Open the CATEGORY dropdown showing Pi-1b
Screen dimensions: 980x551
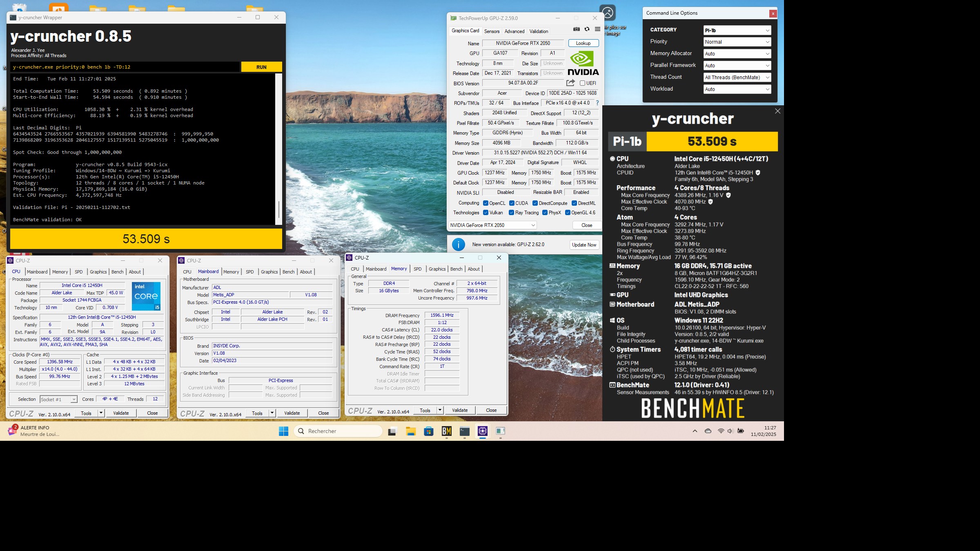pyautogui.click(x=737, y=30)
